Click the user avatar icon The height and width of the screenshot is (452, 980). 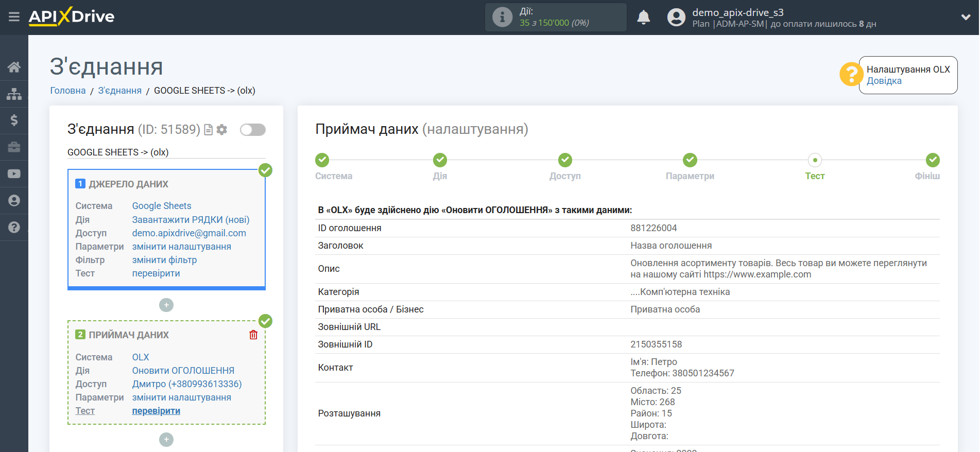[x=676, y=18]
